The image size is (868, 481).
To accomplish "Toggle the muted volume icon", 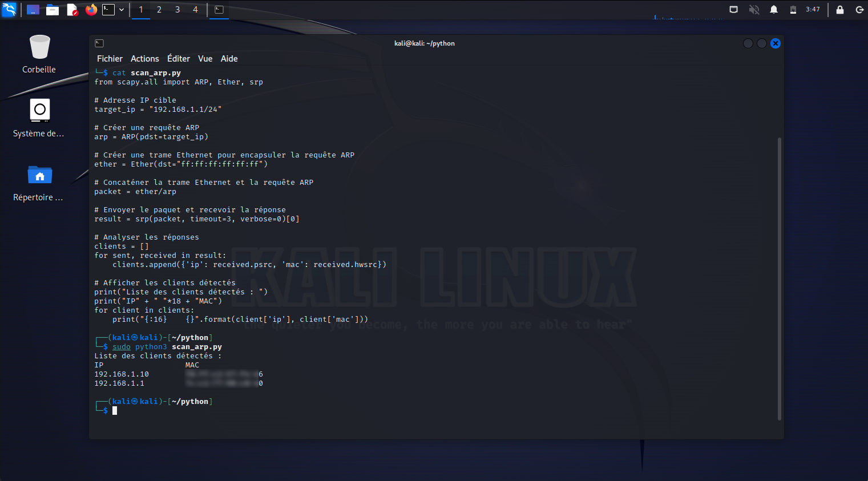I will [x=754, y=9].
